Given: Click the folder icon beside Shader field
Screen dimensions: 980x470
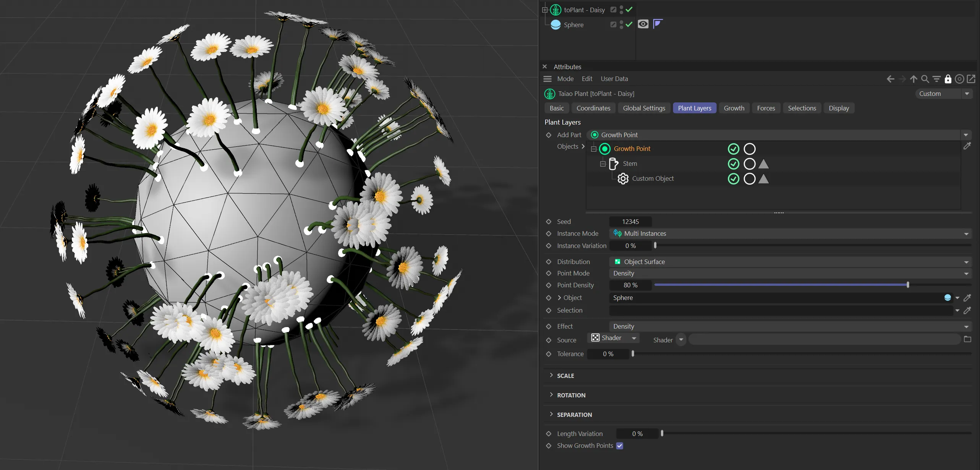Looking at the screenshot, I should point(967,339).
